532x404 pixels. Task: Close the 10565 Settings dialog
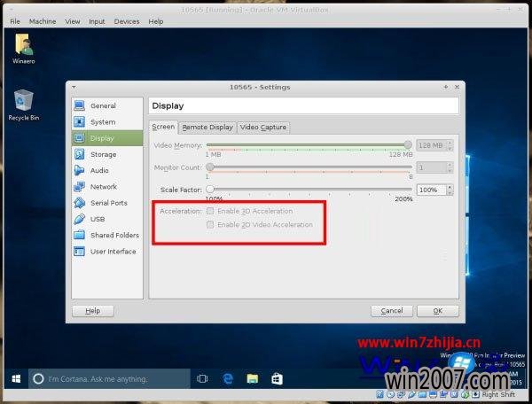pos(457,87)
